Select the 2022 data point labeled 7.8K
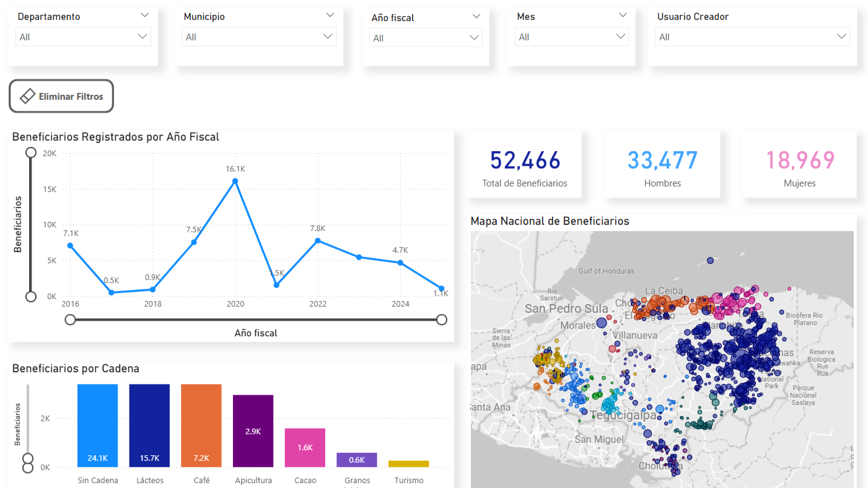The width and height of the screenshot is (868, 488). pyautogui.click(x=318, y=240)
